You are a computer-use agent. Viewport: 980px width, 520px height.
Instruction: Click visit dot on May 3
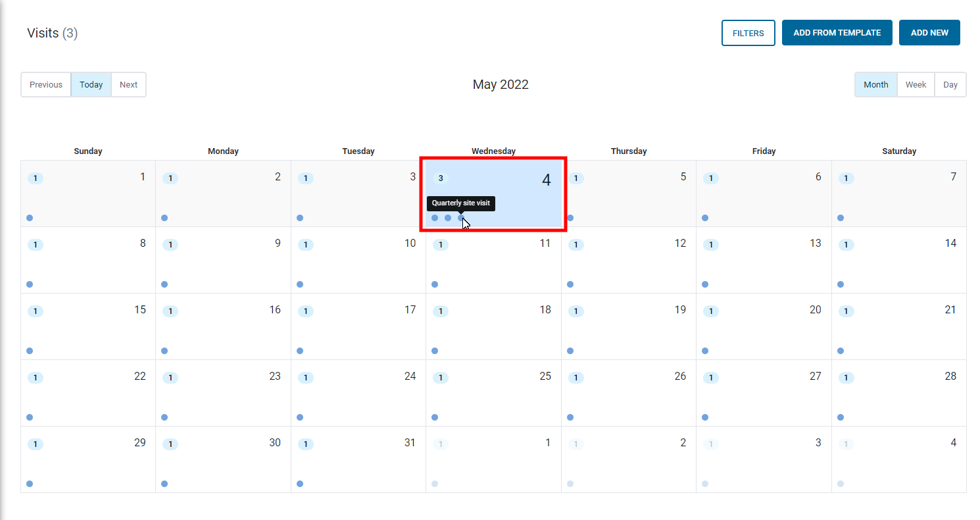click(300, 218)
